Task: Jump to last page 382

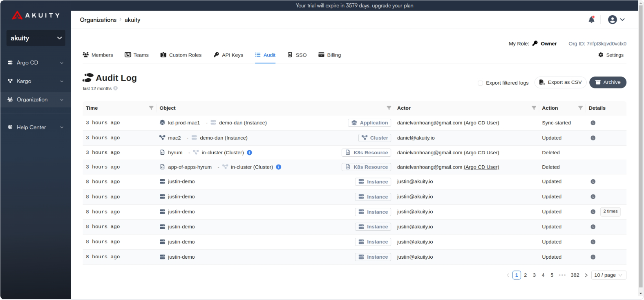Action: [x=575, y=275]
